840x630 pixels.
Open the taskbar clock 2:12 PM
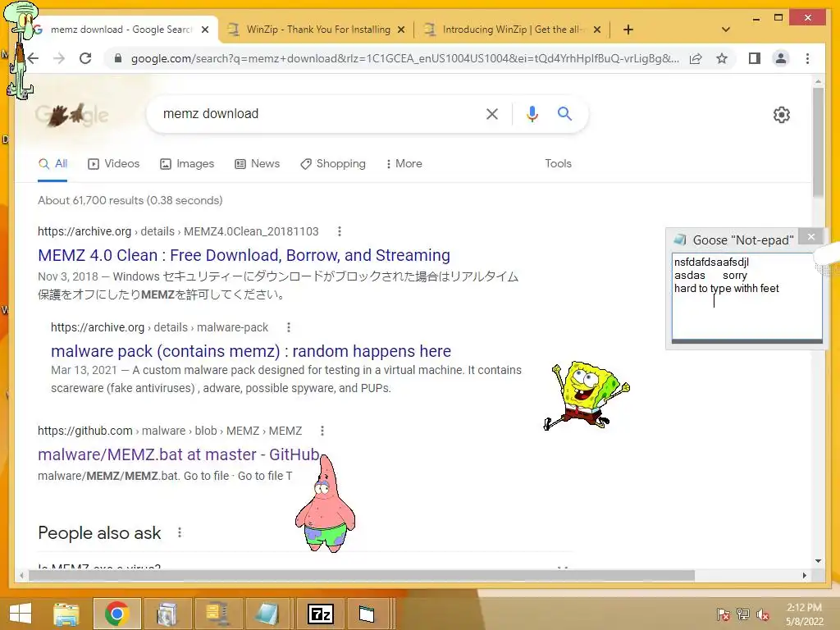pos(805,614)
